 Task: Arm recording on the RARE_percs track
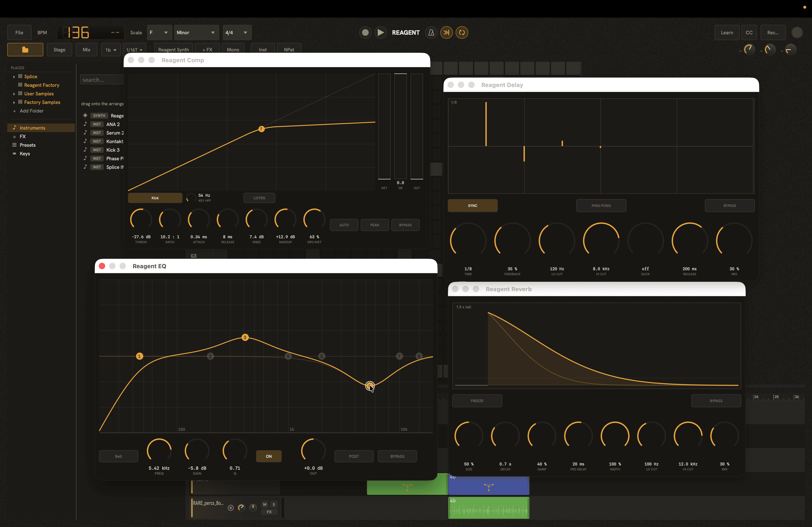point(231,508)
